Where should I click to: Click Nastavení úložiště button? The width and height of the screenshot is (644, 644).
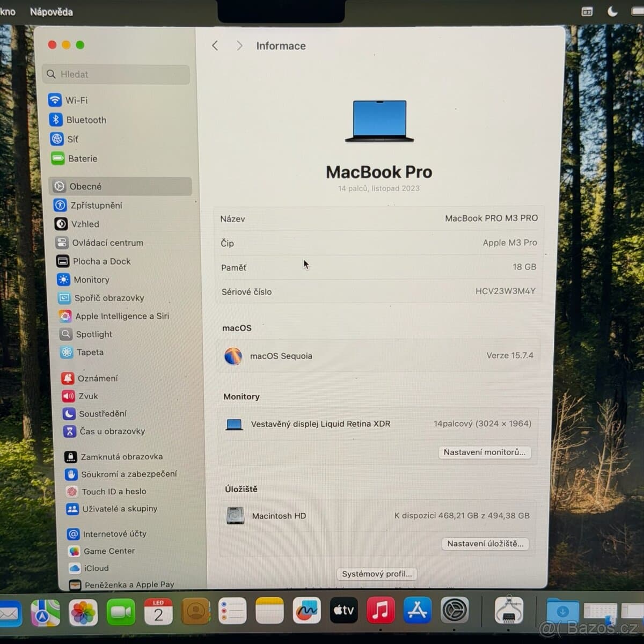[x=485, y=544]
